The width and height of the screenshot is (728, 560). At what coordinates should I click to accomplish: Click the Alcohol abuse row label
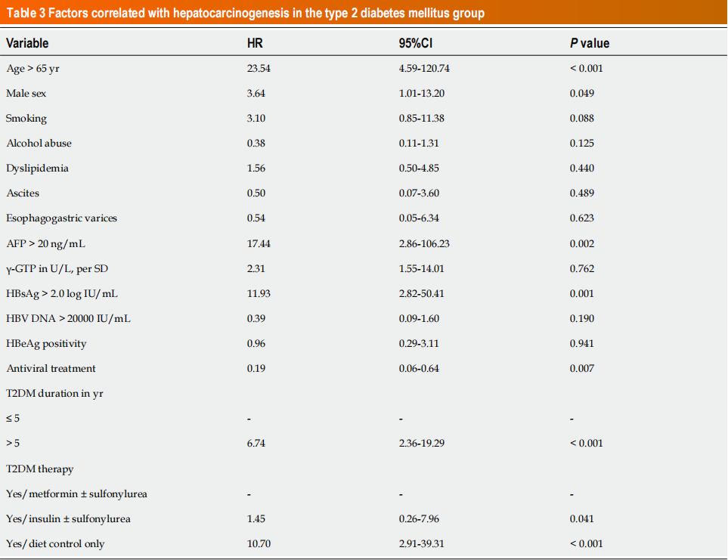39,143
